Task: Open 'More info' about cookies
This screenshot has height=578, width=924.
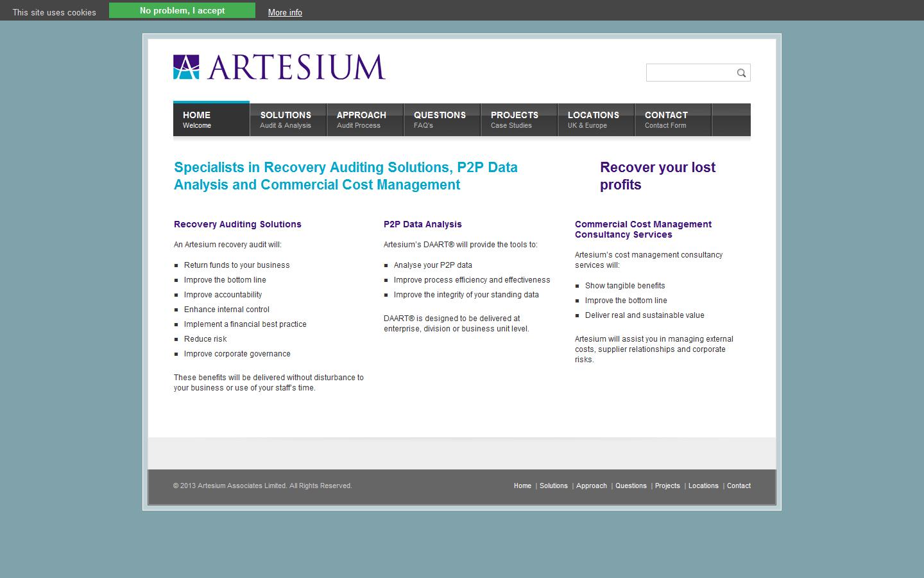Action: point(284,12)
